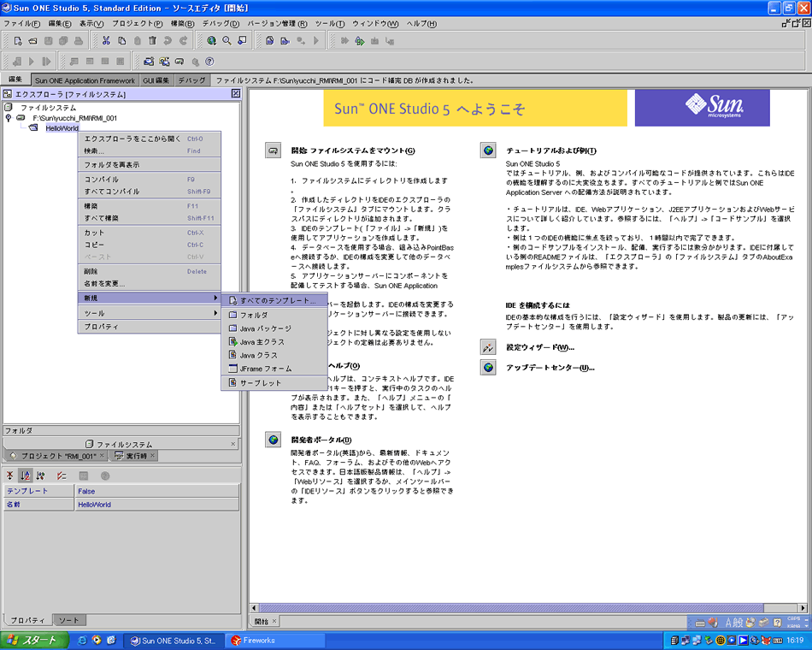812x650 pixels.
Task: Select すべてのテンプレート in the submenu
Action: pyautogui.click(x=277, y=301)
